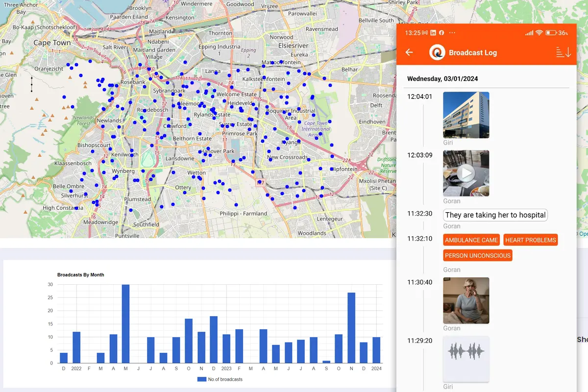This screenshot has height=392, width=588.
Task: Open the building photo thumbnail from Giri
Action: pyautogui.click(x=466, y=115)
